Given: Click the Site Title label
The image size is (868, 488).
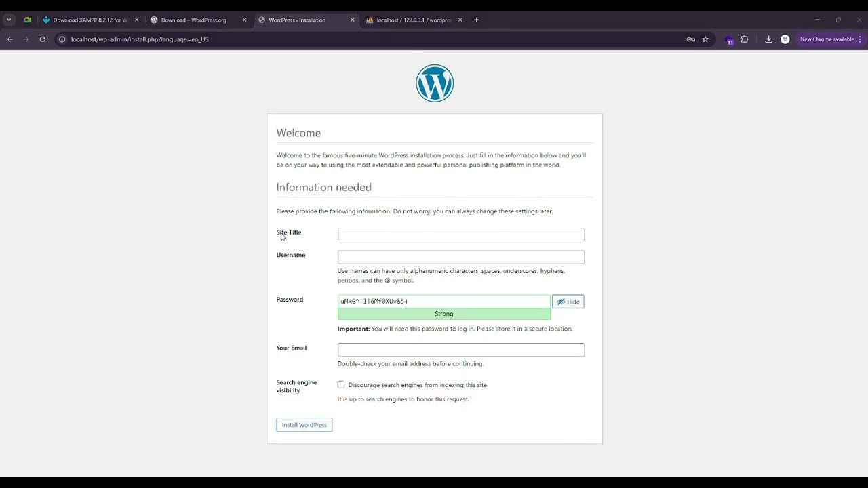Looking at the screenshot, I should point(289,232).
